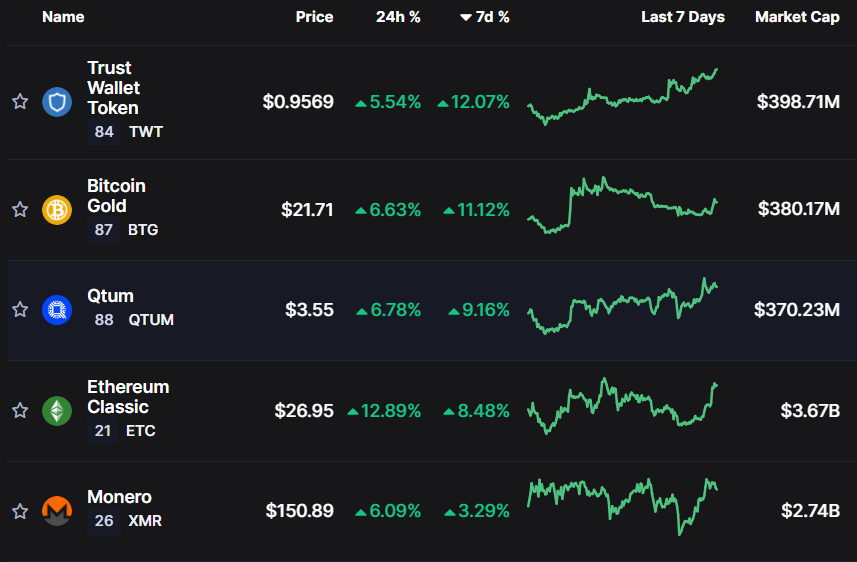Add Bitcoin Gold to watchlist star
This screenshot has width=857, height=562.
pyautogui.click(x=19, y=210)
